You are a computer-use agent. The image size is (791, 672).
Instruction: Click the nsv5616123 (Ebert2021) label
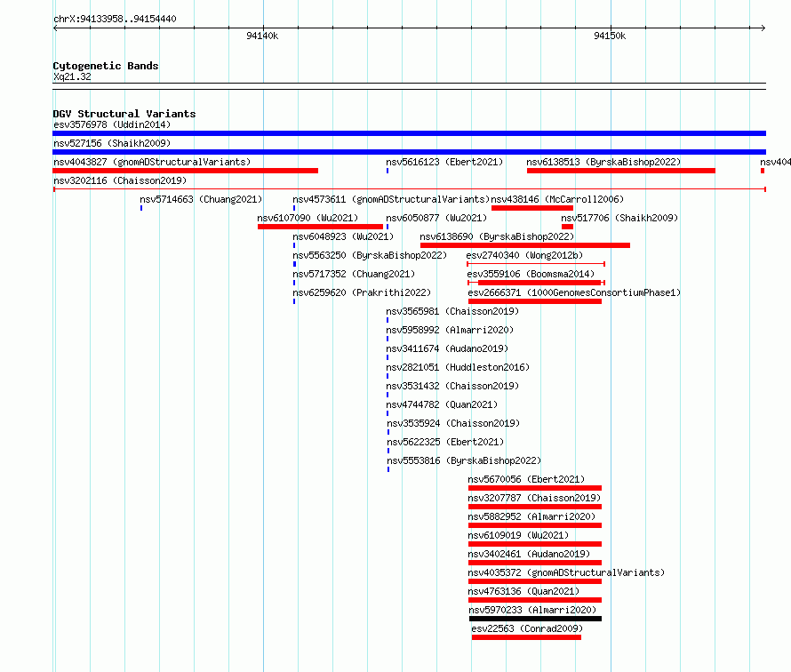click(444, 162)
